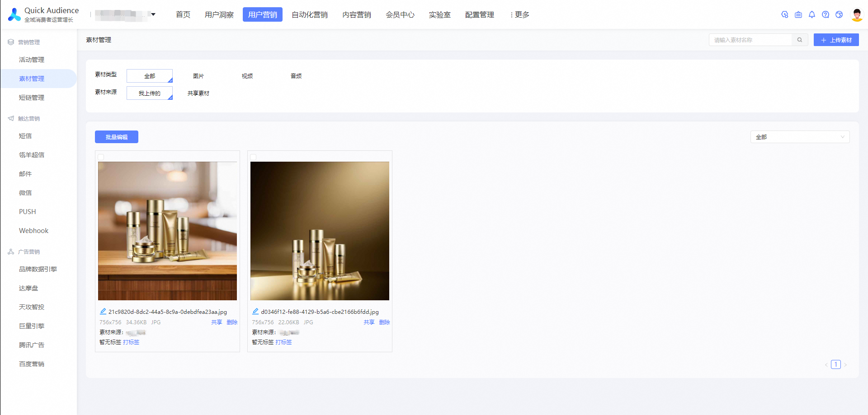
Task: Open the notifications bell icon
Action: coord(812,14)
